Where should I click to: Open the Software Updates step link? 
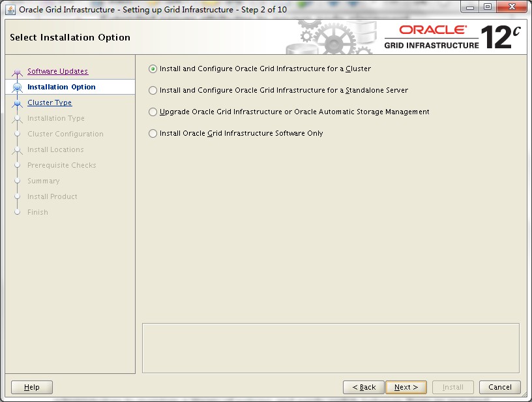point(57,71)
